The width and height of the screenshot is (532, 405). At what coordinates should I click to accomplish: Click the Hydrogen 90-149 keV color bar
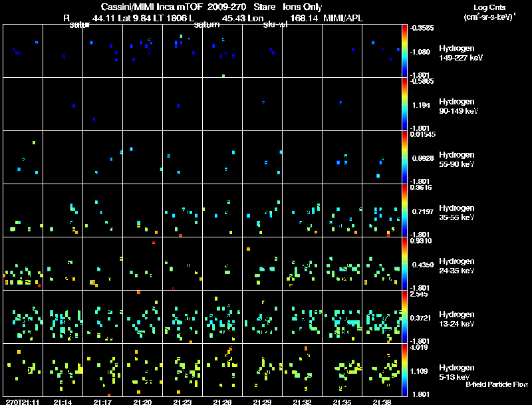coord(404,104)
